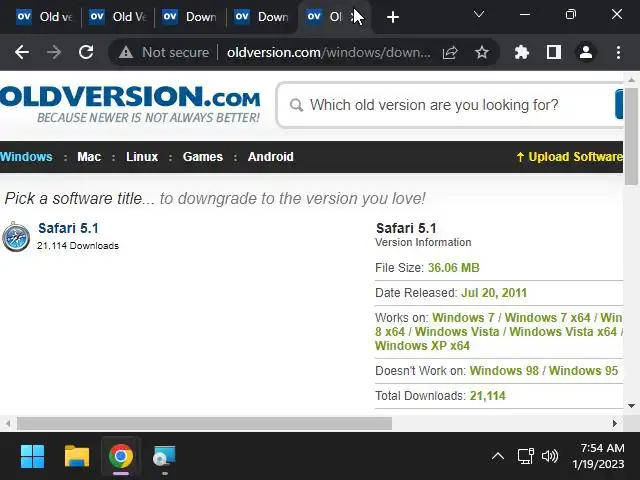640x480 pixels.
Task: Click 'Windows 95' in Doesn't Work on
Action: point(583,371)
